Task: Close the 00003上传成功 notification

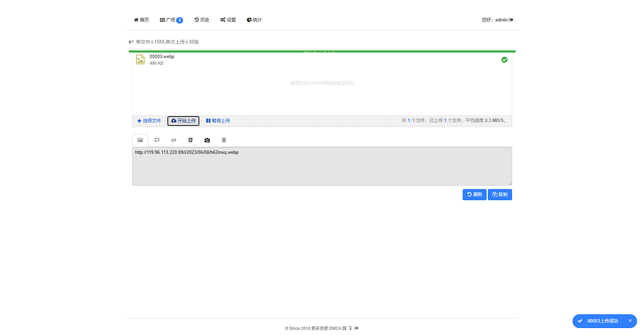Action: 630,321
